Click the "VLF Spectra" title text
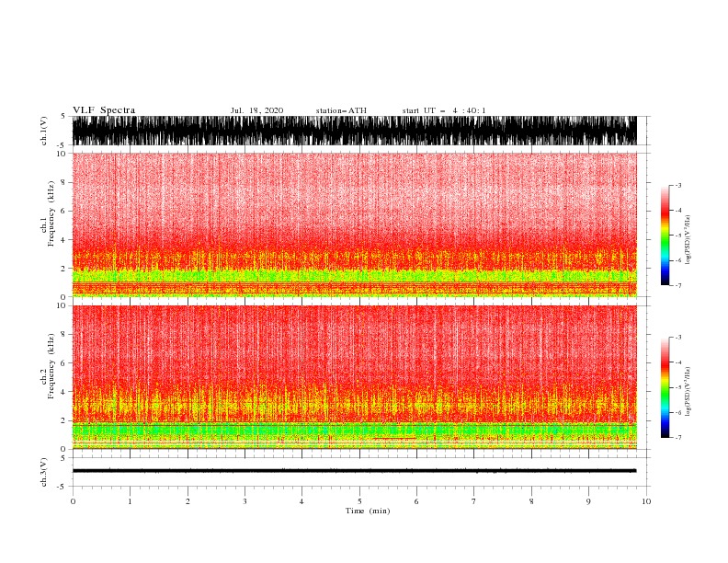The image size is (728, 563). [104, 110]
